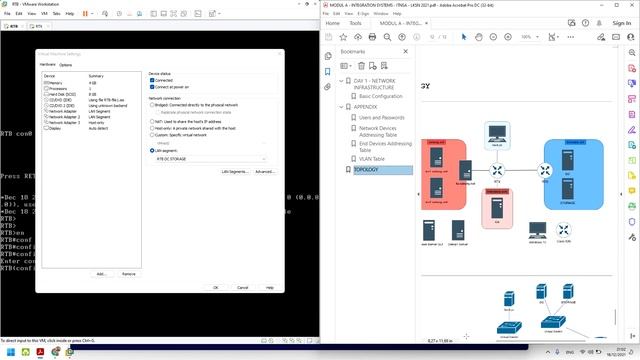
Task: Open the search tools magnifier in right pane
Action: pyautogui.click(x=632, y=53)
